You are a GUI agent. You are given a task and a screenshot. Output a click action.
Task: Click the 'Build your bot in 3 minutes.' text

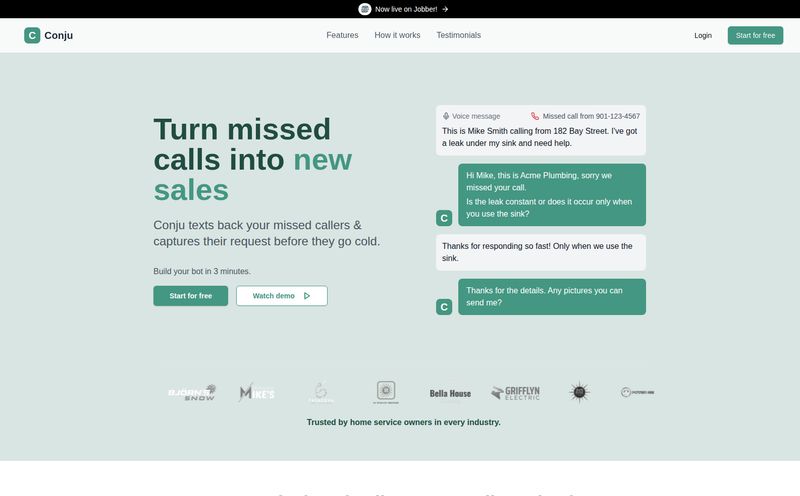pos(202,271)
